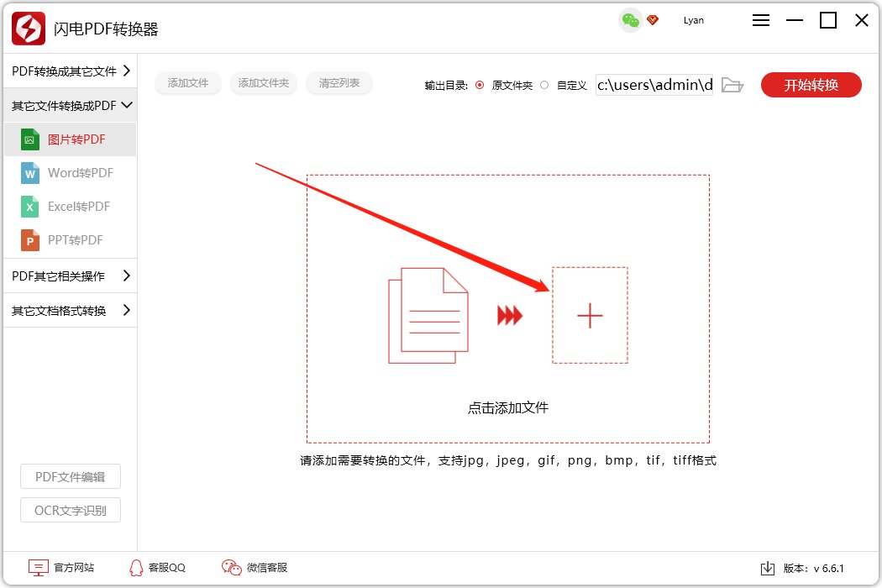Choose the Excel转PDF spreadsheet icon
882x588 pixels.
point(28,206)
